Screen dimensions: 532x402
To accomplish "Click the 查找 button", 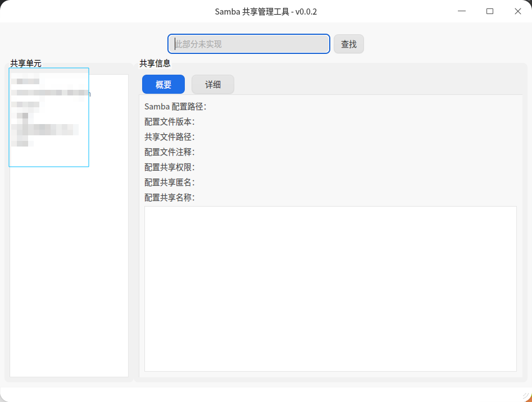I will (x=349, y=44).
